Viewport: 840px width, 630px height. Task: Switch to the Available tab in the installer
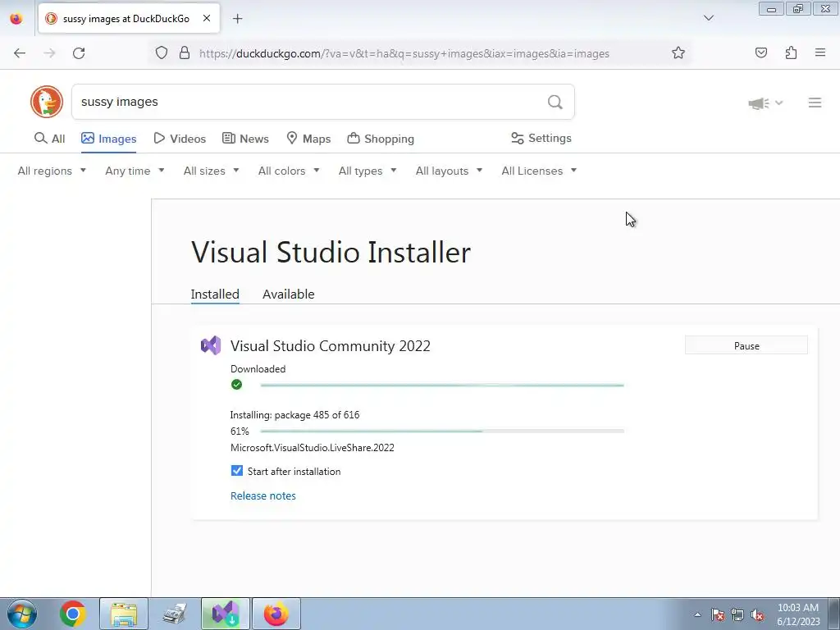point(288,294)
